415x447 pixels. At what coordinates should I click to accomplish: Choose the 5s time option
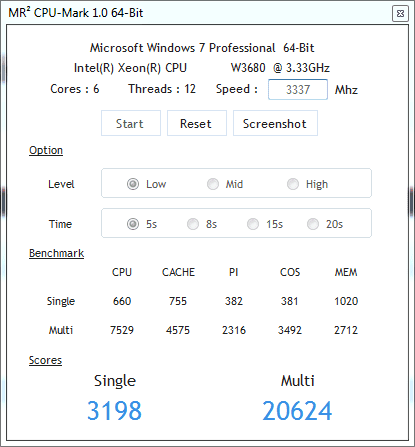click(133, 224)
